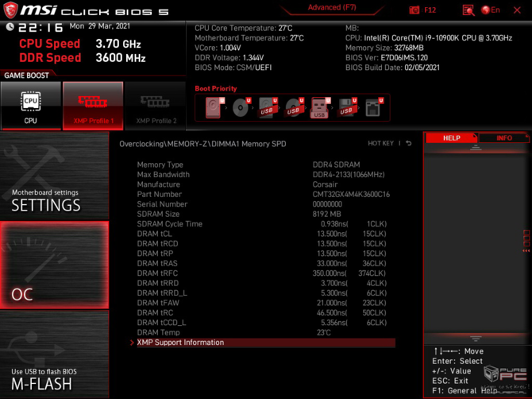
Task: Change language with the En globe icon
Action: pyautogui.click(x=491, y=10)
